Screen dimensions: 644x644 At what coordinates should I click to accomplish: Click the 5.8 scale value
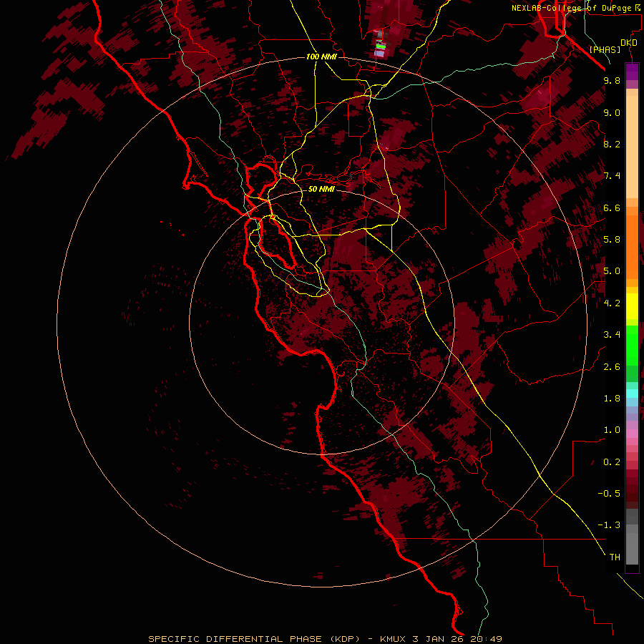612,240
